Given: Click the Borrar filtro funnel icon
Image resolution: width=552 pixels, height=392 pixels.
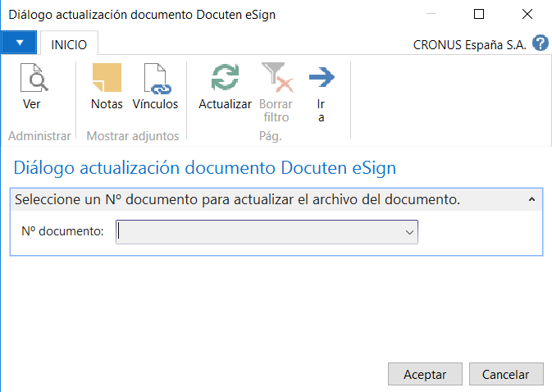Looking at the screenshot, I should 277,77.
